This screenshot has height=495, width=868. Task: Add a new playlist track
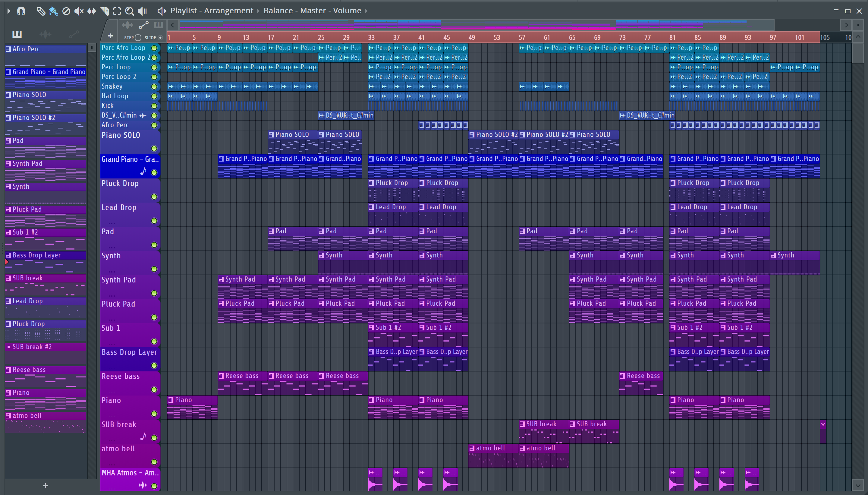tap(110, 36)
